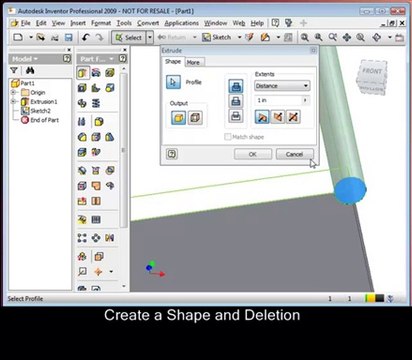
Task: Click the Pan view icon
Action: point(347,37)
